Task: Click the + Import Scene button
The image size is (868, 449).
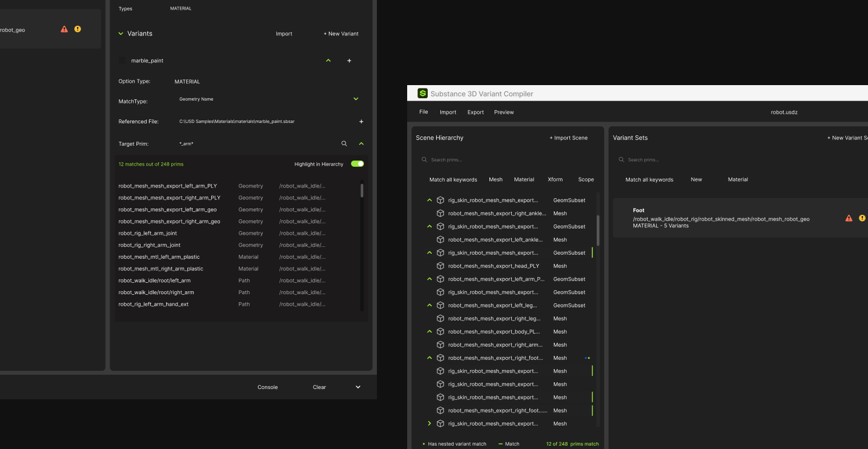Action: coord(568,138)
